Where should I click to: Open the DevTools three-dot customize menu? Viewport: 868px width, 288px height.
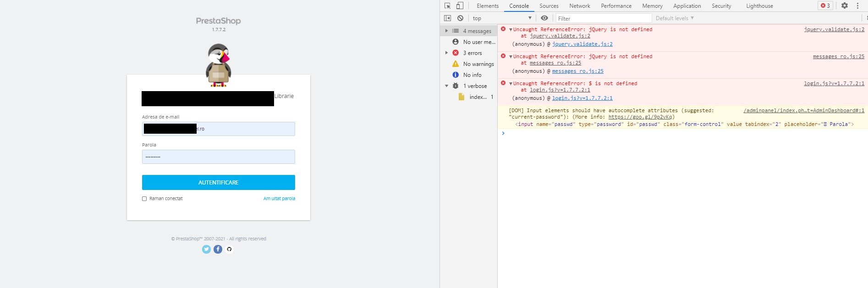(x=857, y=6)
